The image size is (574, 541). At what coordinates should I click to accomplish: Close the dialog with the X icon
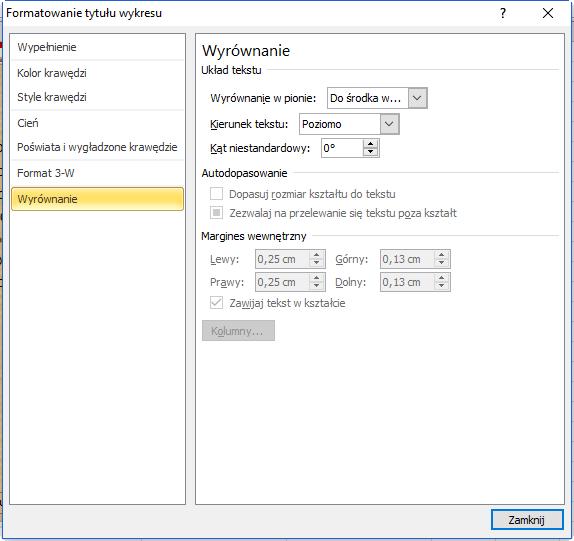click(x=548, y=14)
